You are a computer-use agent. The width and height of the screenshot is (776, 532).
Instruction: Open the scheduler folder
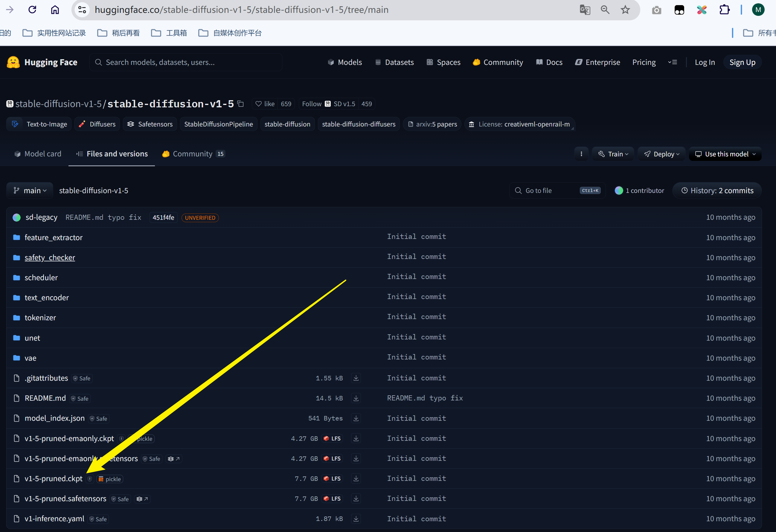coord(41,278)
